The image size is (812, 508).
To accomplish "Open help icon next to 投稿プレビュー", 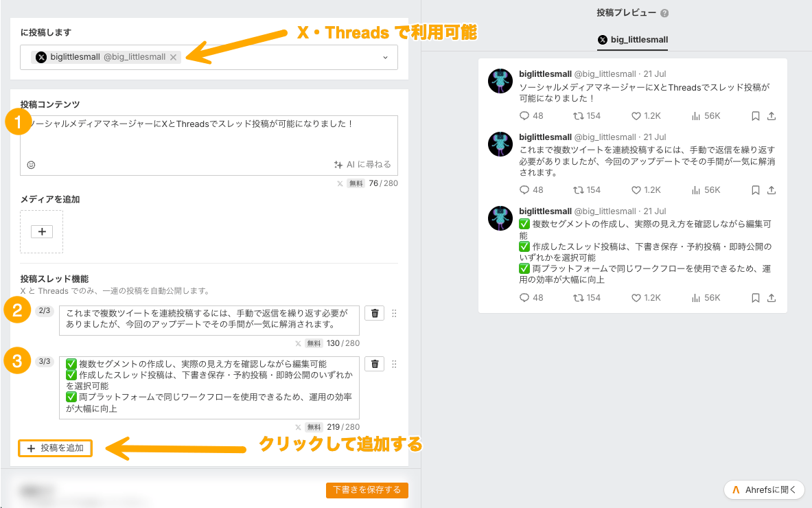I will [664, 14].
